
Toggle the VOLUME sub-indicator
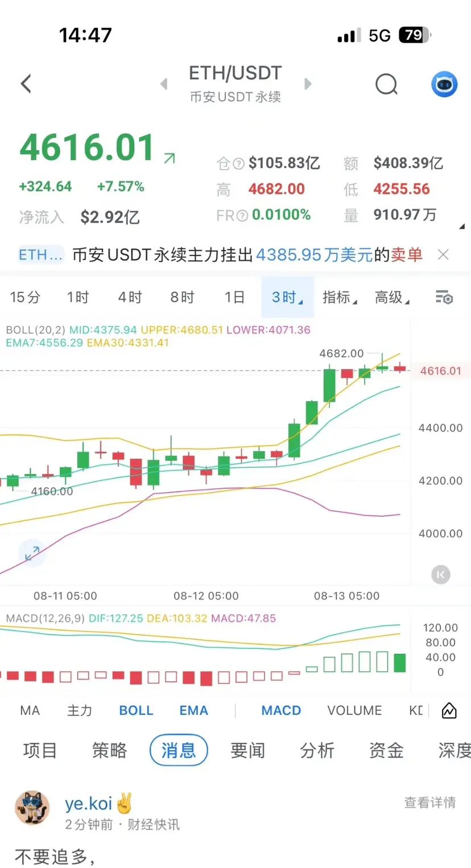click(x=354, y=710)
